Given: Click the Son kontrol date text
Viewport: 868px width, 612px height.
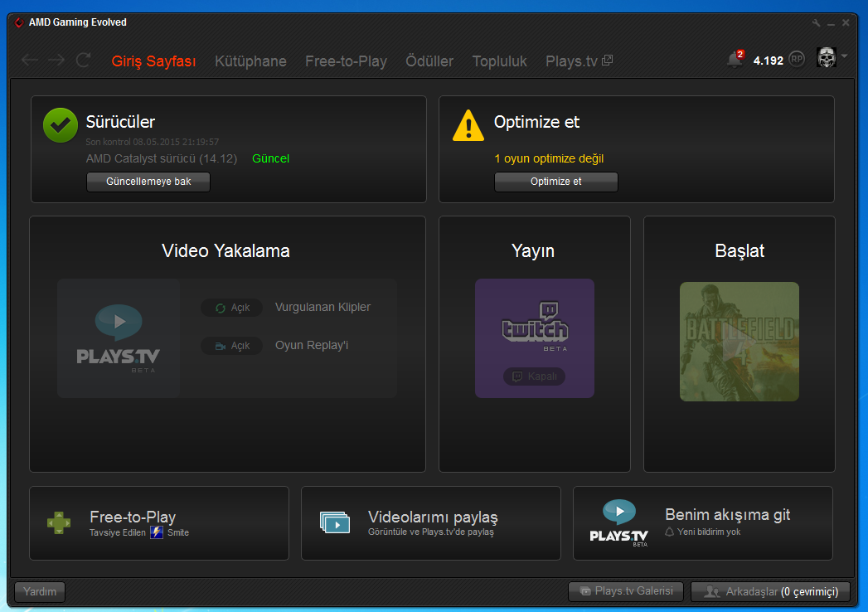Looking at the screenshot, I should [x=153, y=142].
